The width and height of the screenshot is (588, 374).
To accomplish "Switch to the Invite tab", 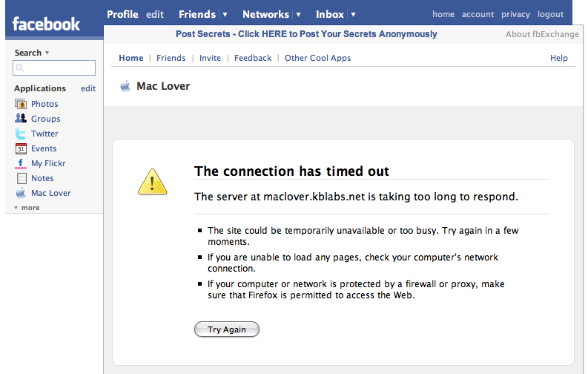I will click(x=210, y=58).
